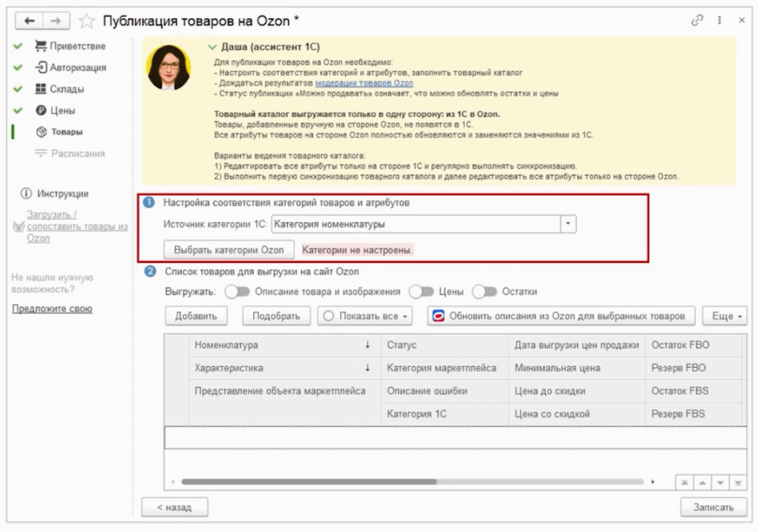Image resolution: width=758 pixels, height=532 pixels.
Task: Open the Показать все dropdown
Action: [365, 316]
